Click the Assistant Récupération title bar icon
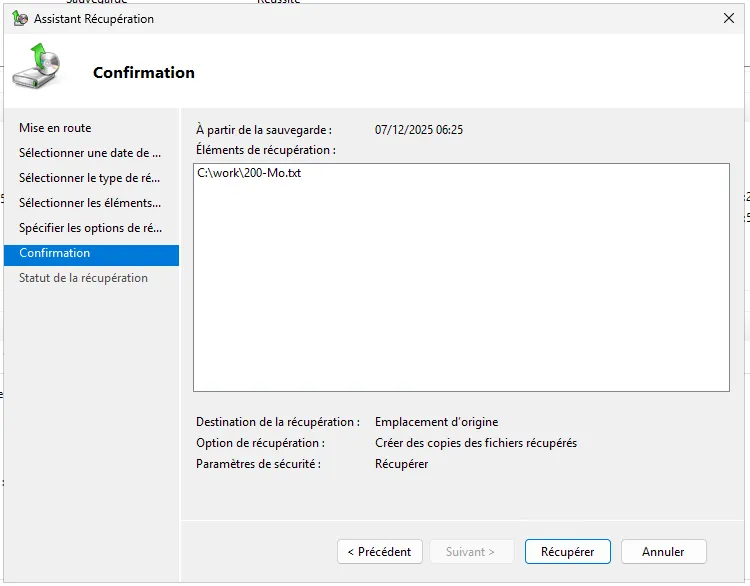This screenshot has height=586, width=750. (20, 18)
